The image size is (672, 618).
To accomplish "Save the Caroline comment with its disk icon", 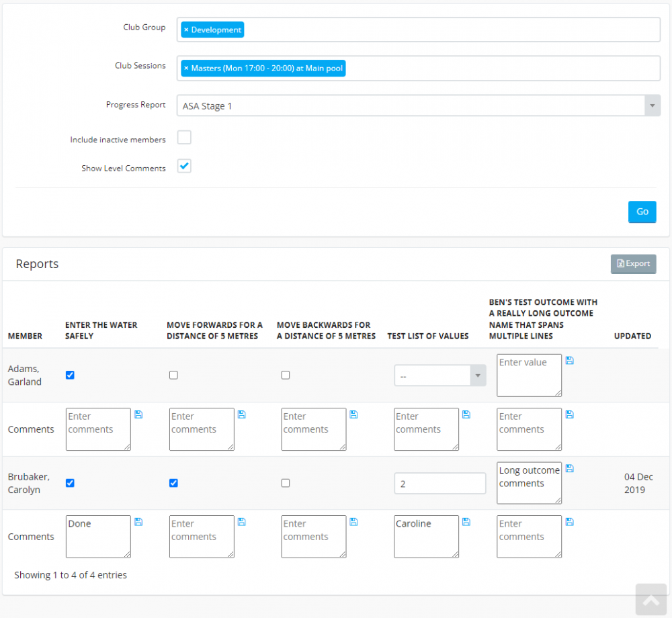I will [x=466, y=522].
